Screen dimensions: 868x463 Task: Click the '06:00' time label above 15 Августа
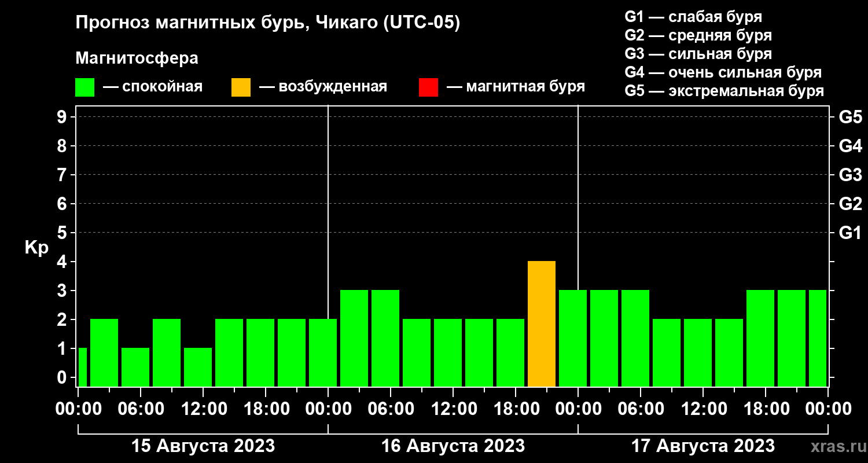(x=141, y=409)
